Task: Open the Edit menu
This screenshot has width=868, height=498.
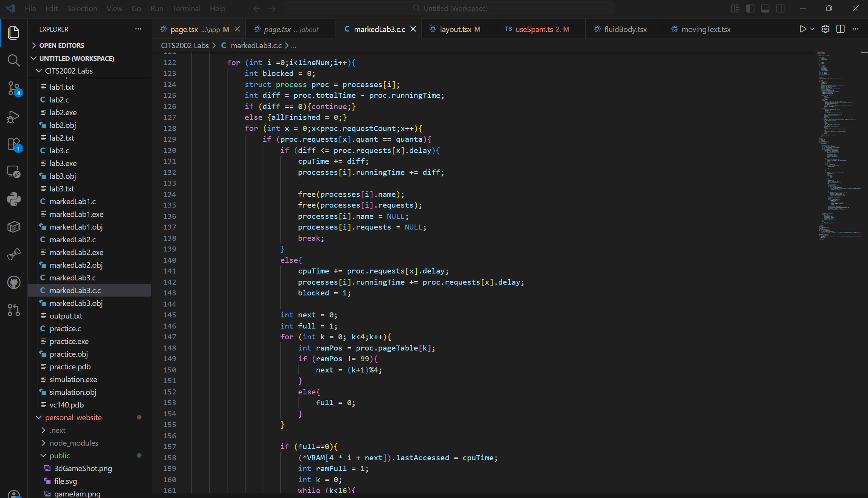Action: [52, 8]
